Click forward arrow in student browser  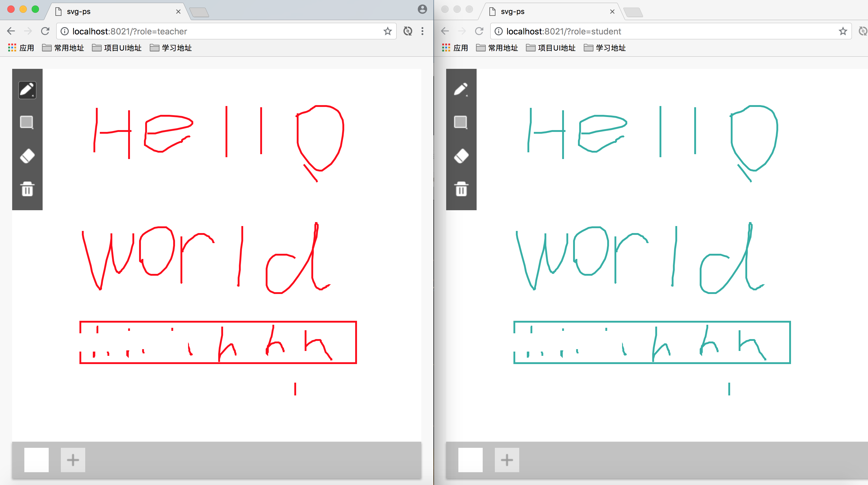[462, 31]
